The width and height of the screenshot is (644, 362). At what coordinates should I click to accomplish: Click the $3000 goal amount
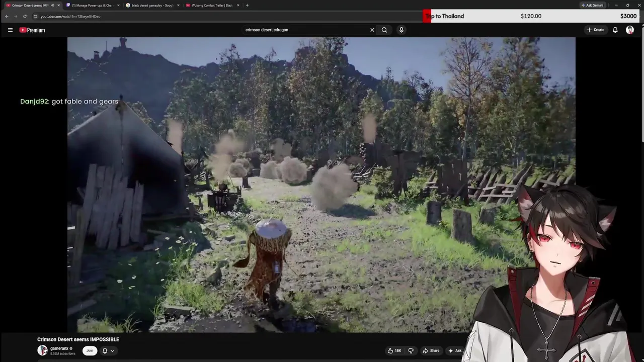628,16
